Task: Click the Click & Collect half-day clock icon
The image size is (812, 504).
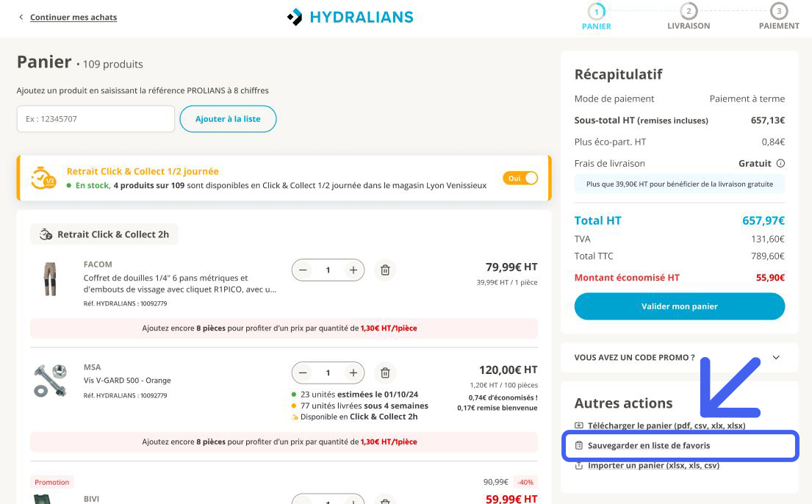Action: tap(43, 179)
